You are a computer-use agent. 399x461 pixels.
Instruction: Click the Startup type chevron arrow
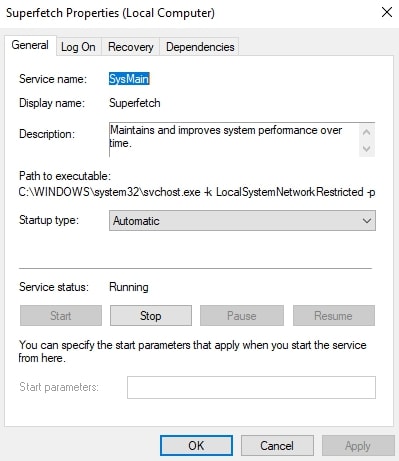tap(367, 221)
